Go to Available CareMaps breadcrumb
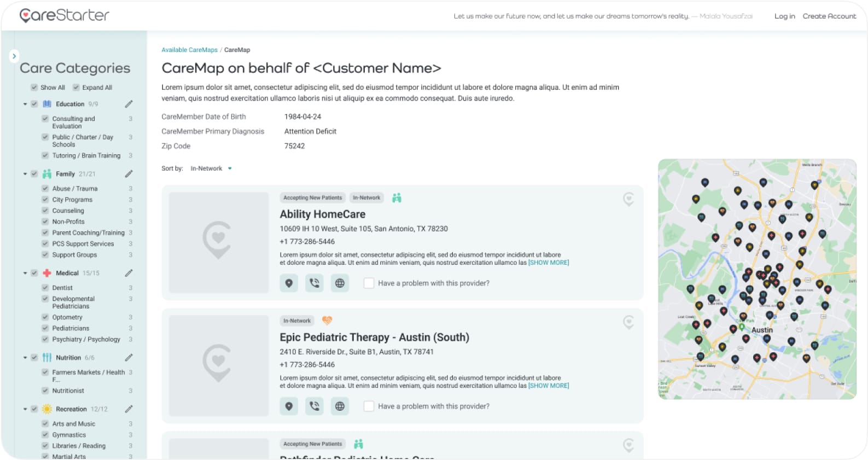This screenshot has width=868, height=460. click(x=189, y=50)
